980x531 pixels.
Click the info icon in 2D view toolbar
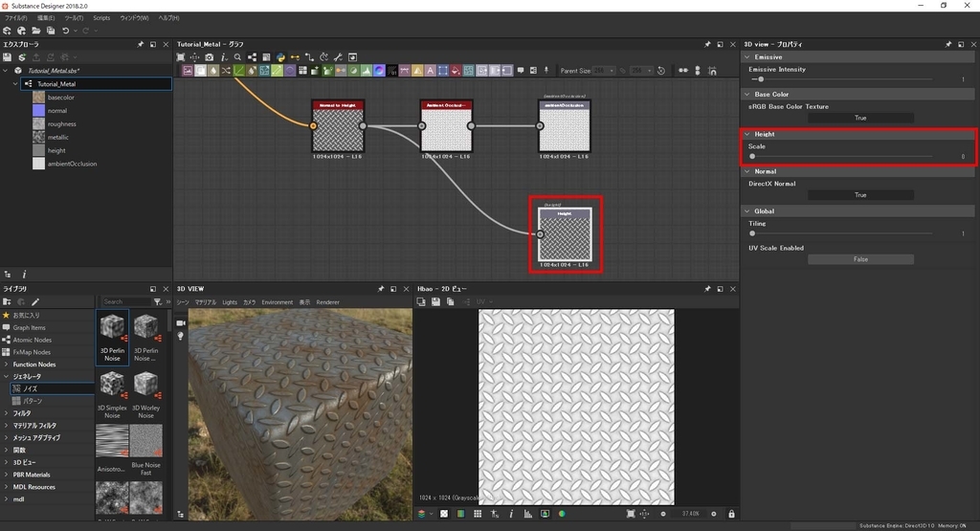[512, 514]
